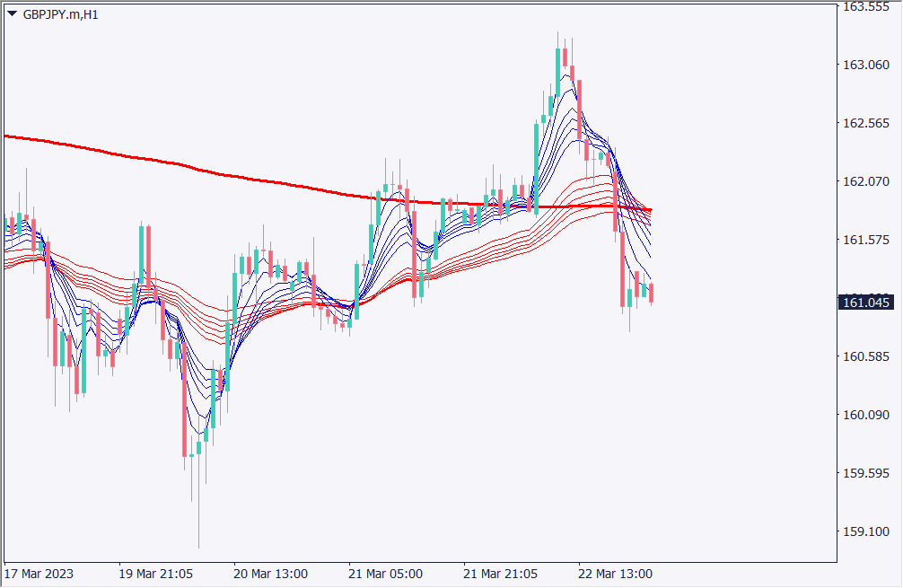Click the 163.555 price axis label
This screenshot has height=588, width=903.
click(866, 7)
